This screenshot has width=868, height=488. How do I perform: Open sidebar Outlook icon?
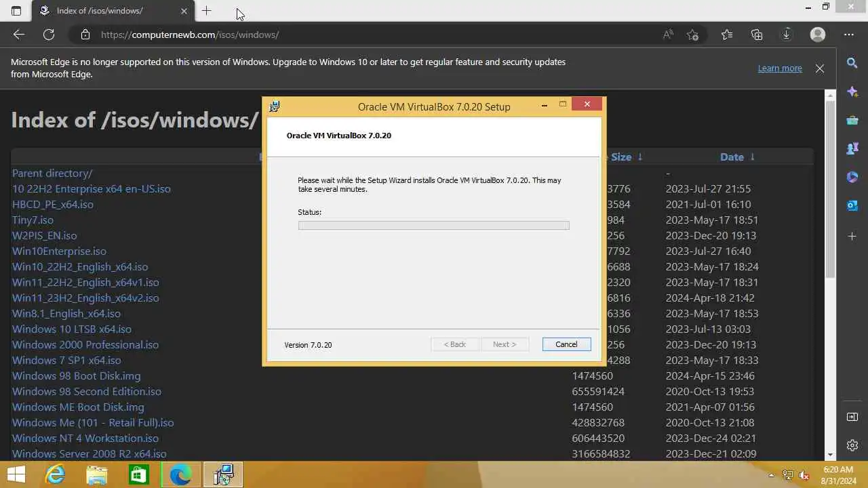(x=852, y=205)
